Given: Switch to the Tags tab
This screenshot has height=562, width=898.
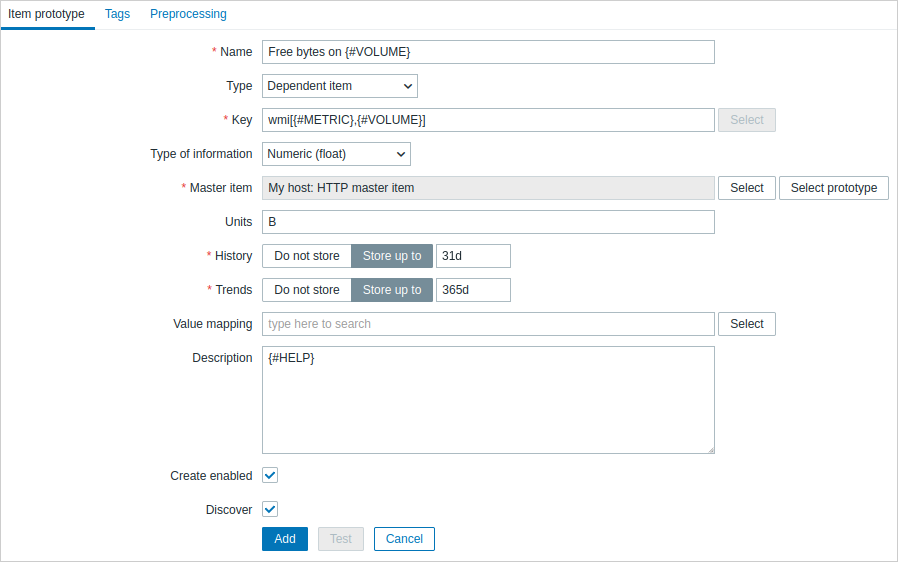Looking at the screenshot, I should [x=117, y=14].
